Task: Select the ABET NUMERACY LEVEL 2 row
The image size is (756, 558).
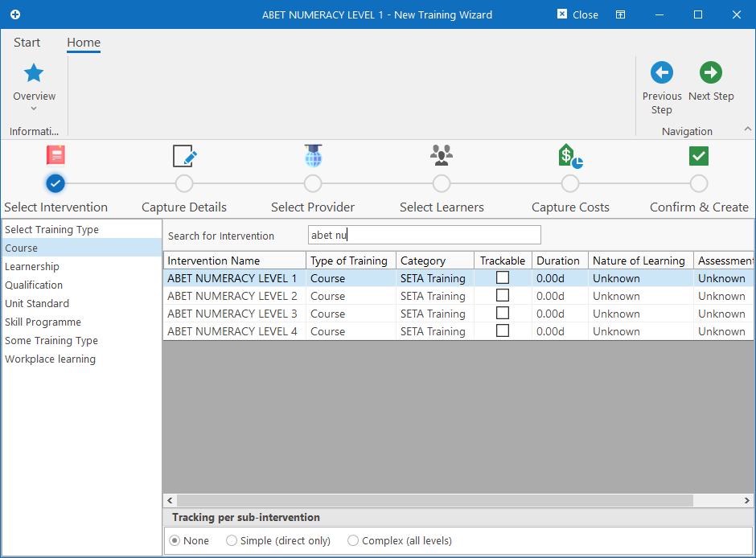Action: coord(458,296)
